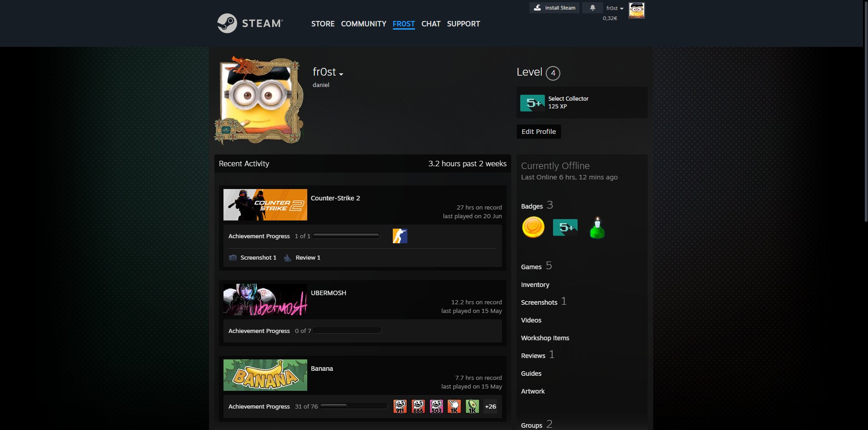Click the Steam logo in the header
868x430 pixels.
point(250,23)
